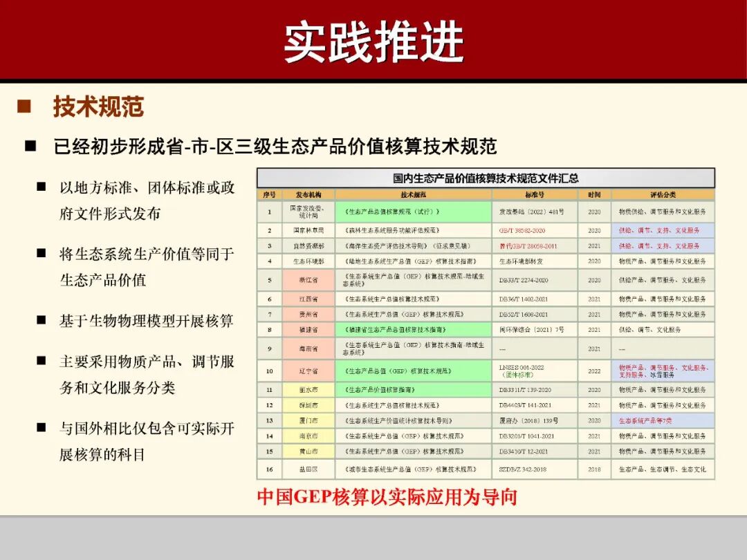This screenshot has height=560, width=747.
Task: Click the black square bullet before 已经初步形成省-市-区
Action: [29, 144]
